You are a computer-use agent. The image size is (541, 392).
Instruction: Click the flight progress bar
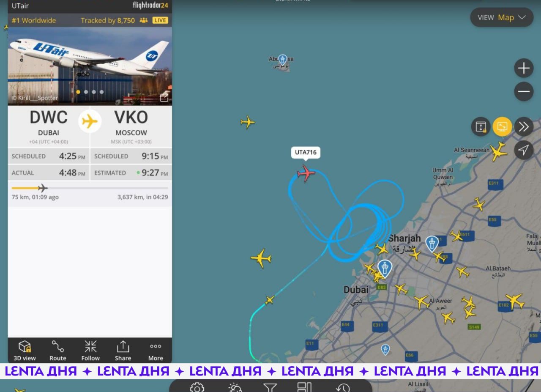click(90, 188)
